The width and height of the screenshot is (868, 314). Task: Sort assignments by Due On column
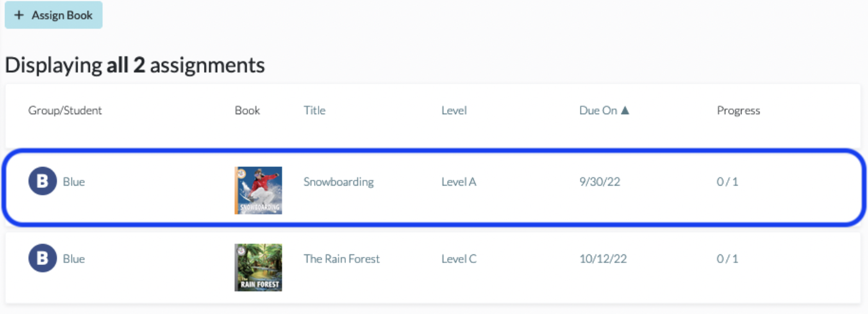(x=604, y=110)
